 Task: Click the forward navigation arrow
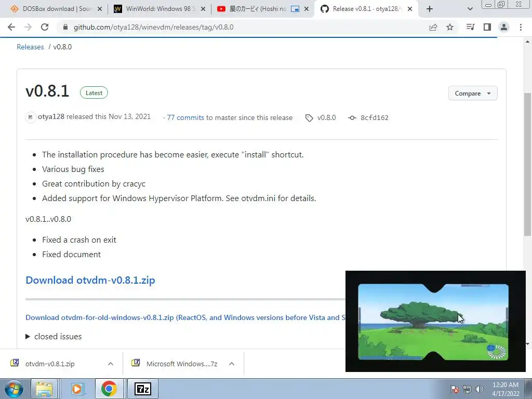[28, 27]
